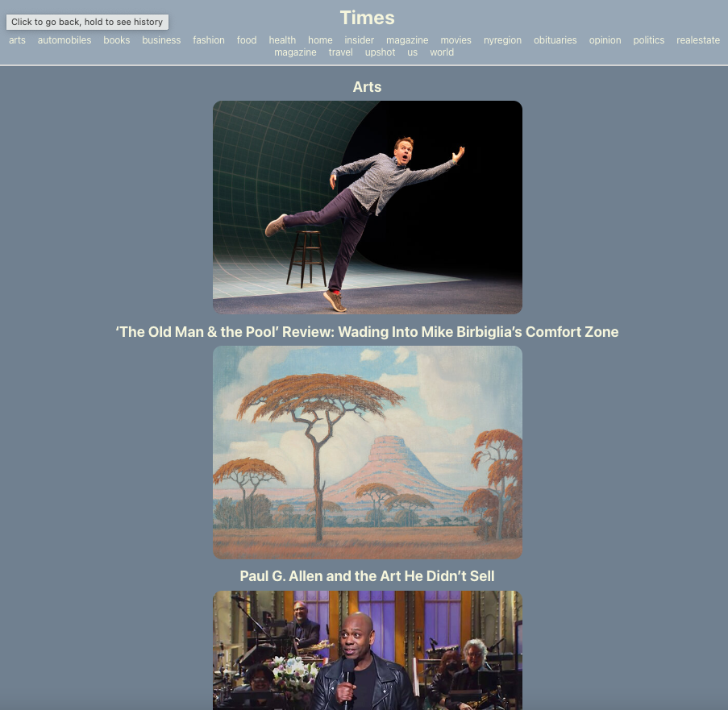Screen dimensions: 728x710
Task: Open the opinion section
Action: coord(605,40)
